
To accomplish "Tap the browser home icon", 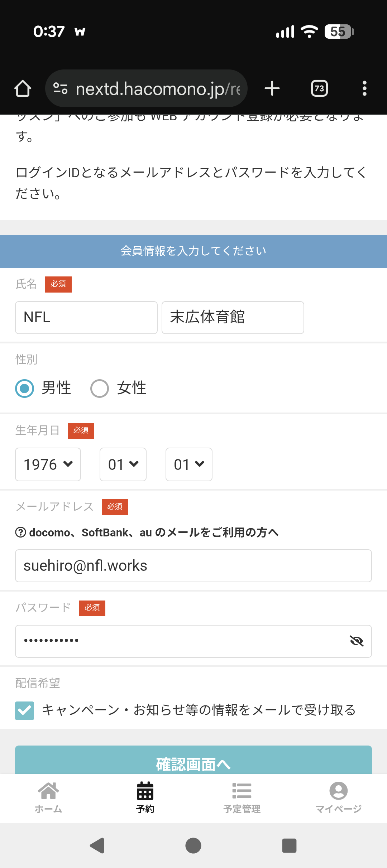I will [x=23, y=88].
